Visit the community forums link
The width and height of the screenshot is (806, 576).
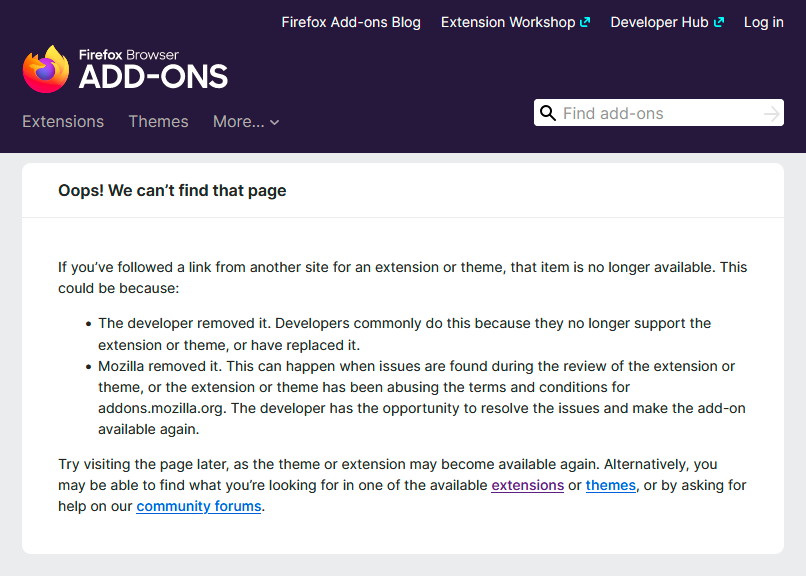[x=198, y=506]
